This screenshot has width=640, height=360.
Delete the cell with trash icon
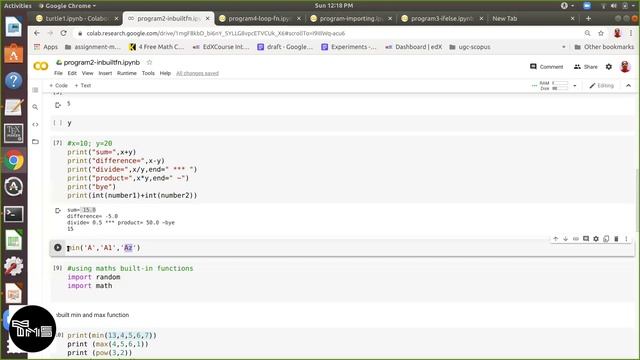coord(616,239)
